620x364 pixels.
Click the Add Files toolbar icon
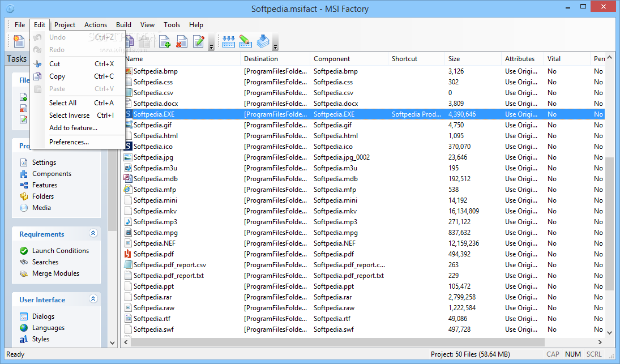(x=165, y=41)
